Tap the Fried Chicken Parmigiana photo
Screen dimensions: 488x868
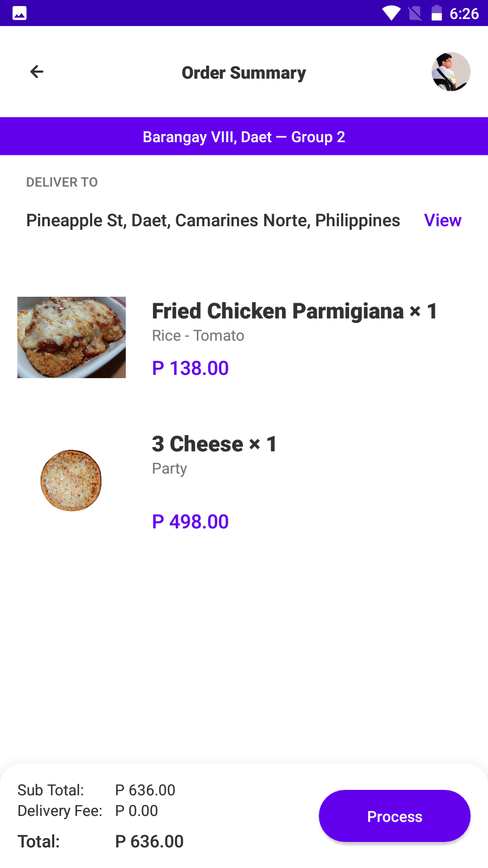coord(72,337)
